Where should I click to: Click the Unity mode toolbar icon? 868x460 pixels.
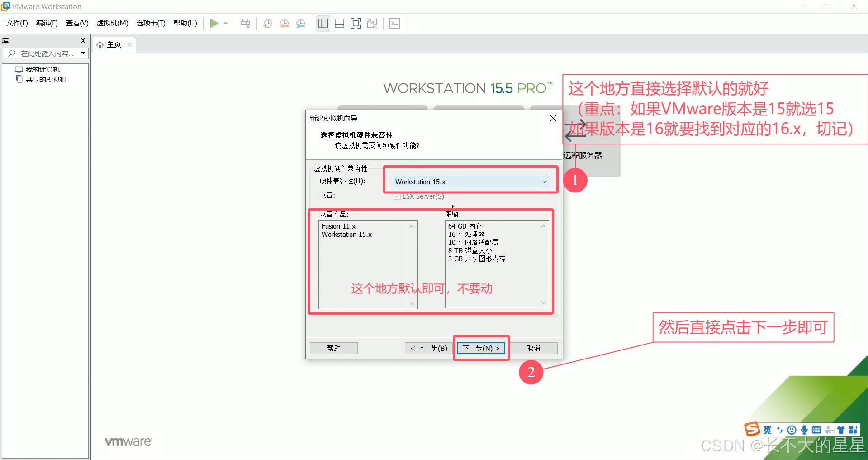[372, 24]
